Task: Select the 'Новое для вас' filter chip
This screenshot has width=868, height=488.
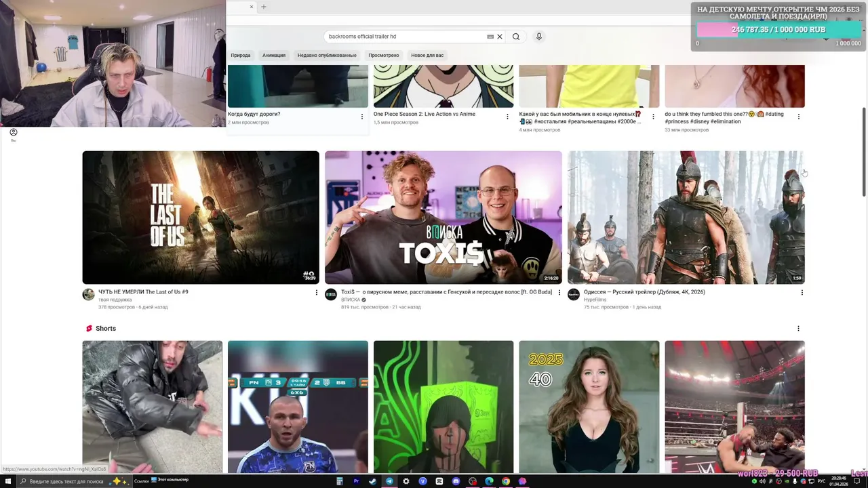Action: (427, 55)
